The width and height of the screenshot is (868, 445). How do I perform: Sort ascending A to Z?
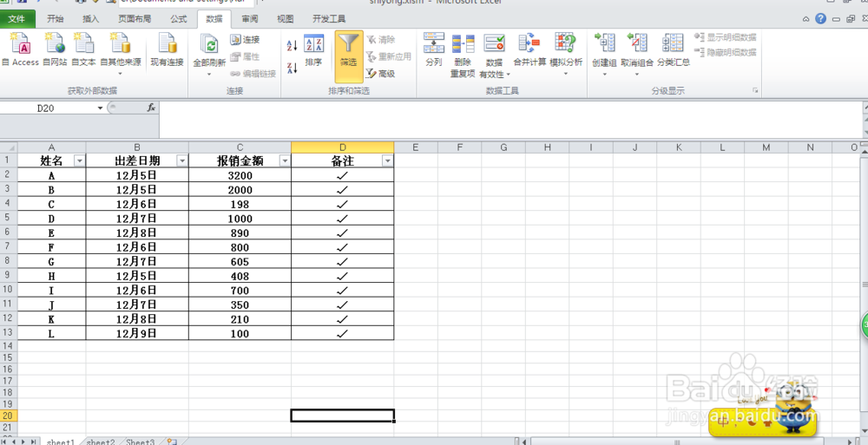coord(293,45)
